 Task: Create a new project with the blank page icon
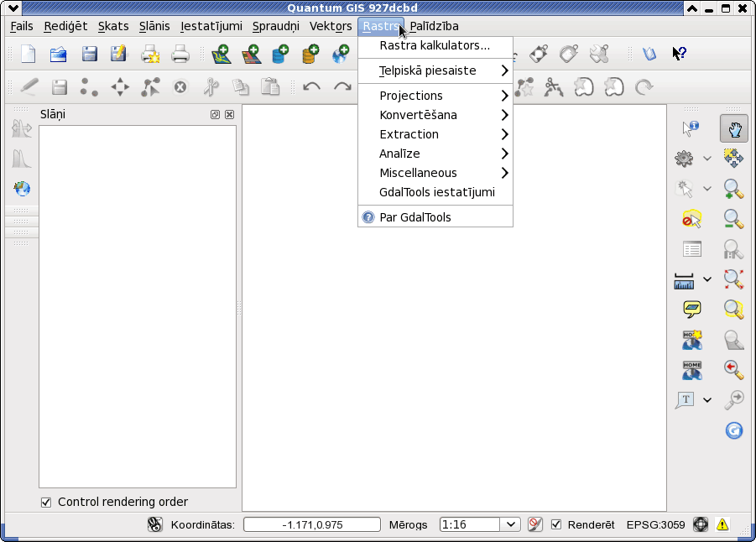click(x=29, y=54)
